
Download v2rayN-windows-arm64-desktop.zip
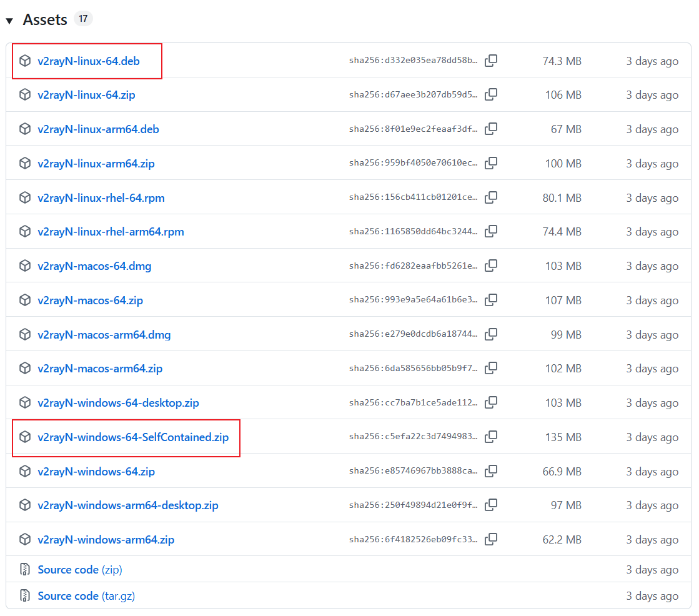[128, 505]
